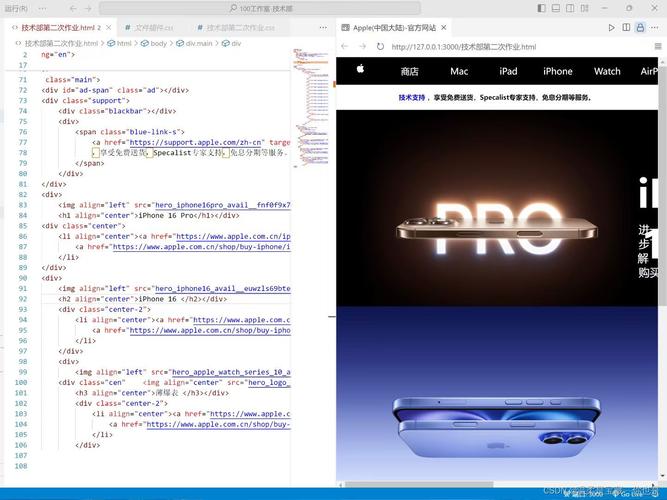Click the Run (play) icon in the editor toolbar

click(611, 28)
